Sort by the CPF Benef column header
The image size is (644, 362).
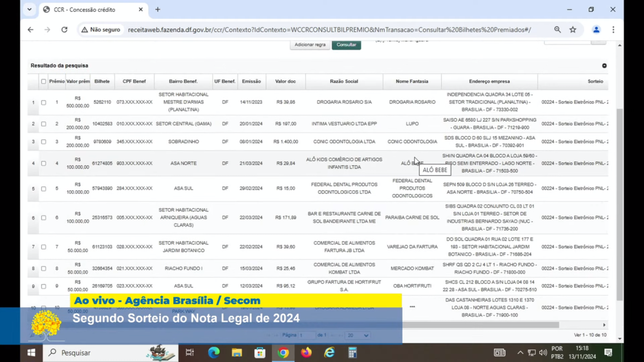134,81
